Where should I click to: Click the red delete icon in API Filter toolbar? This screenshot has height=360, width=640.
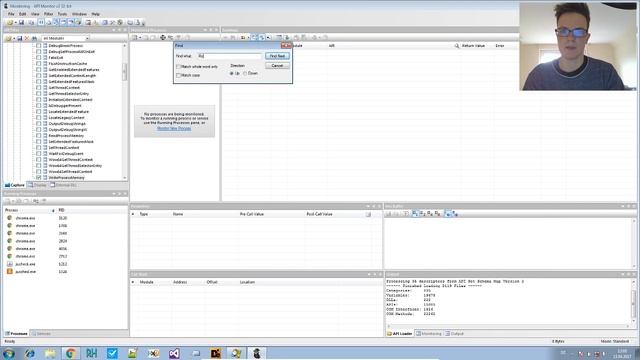pos(27,38)
